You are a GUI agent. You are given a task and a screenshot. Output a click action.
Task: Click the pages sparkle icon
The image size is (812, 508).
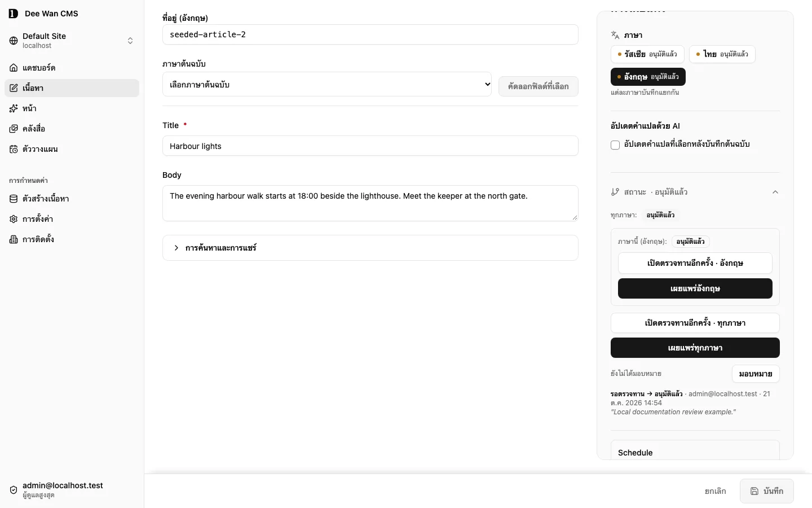[14, 108]
